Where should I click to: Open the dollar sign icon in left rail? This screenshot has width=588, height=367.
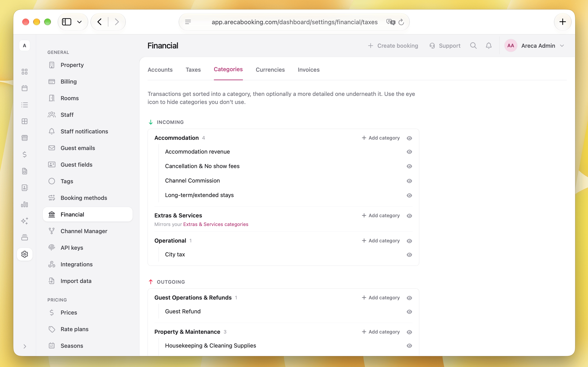tap(24, 154)
